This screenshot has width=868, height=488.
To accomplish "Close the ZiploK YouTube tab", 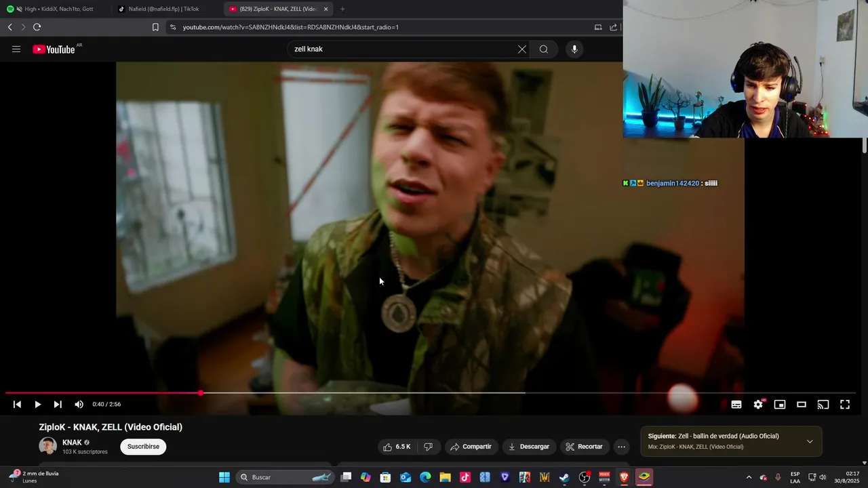I will [326, 9].
